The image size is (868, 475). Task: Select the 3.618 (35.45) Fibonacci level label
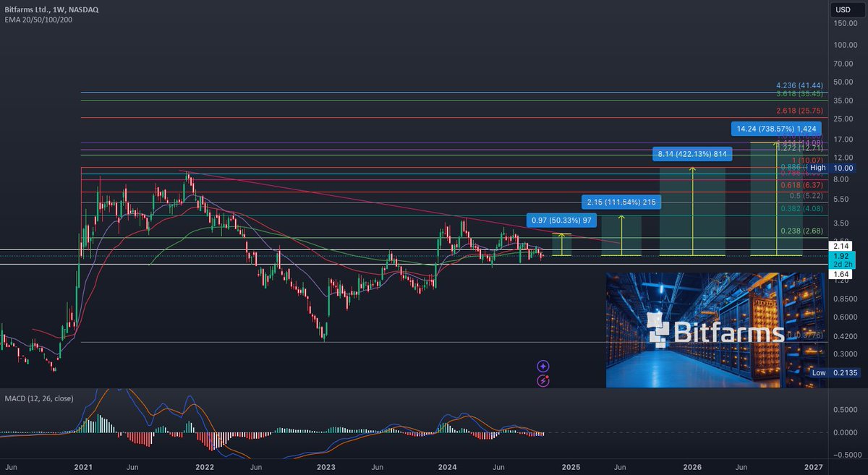point(800,93)
